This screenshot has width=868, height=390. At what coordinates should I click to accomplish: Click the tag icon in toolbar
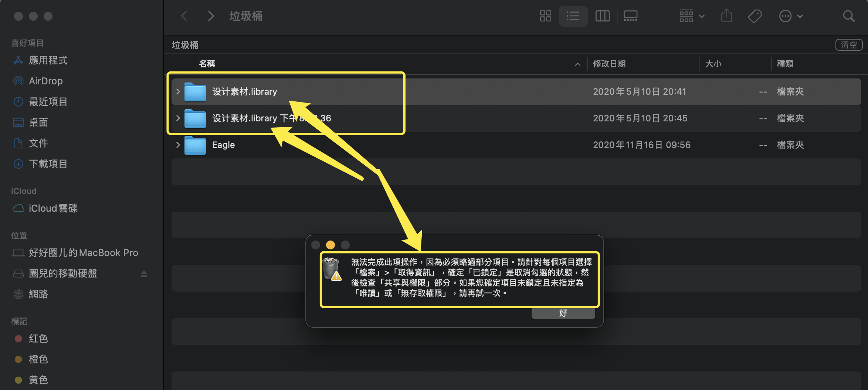pos(755,16)
